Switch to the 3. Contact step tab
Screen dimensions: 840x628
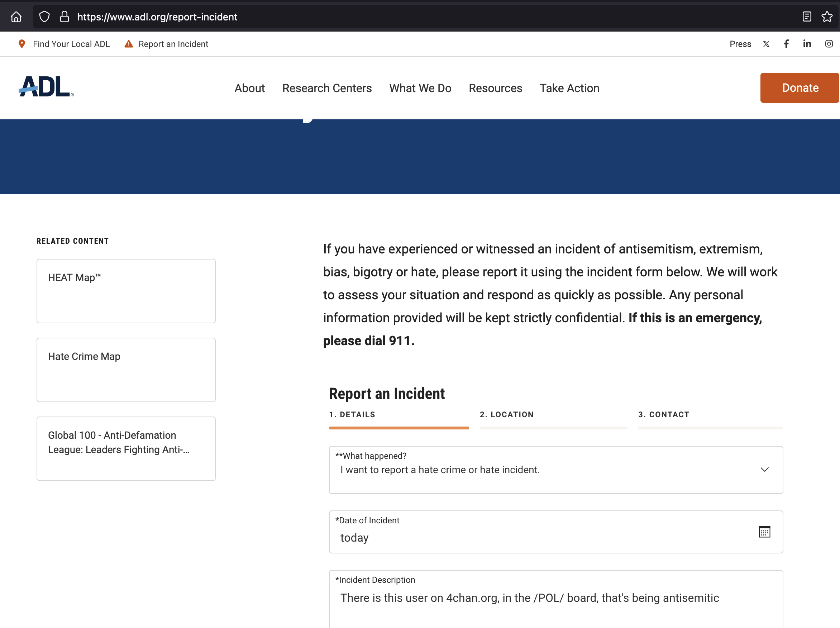click(x=663, y=414)
